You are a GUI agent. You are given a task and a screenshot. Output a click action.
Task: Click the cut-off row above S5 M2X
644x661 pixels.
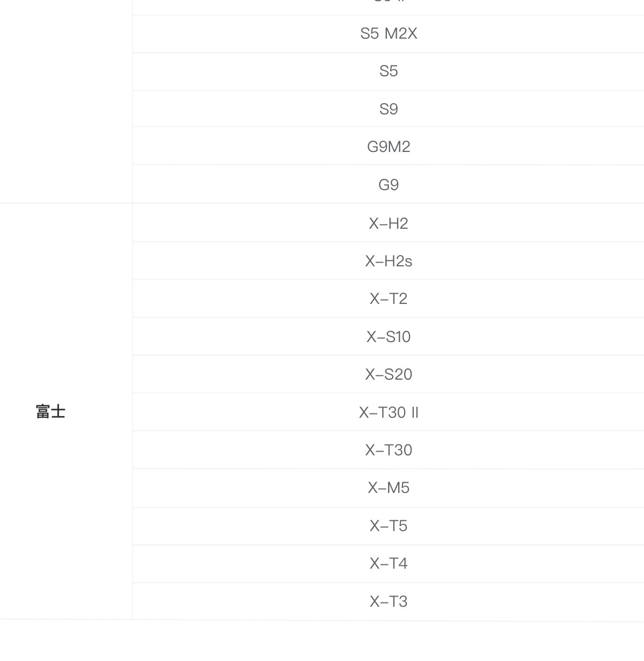pyautogui.click(x=389, y=5)
